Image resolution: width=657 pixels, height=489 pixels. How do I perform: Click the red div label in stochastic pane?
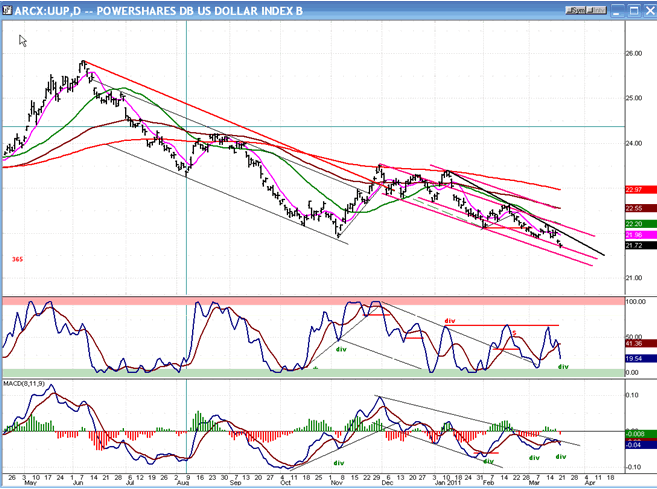450,321
